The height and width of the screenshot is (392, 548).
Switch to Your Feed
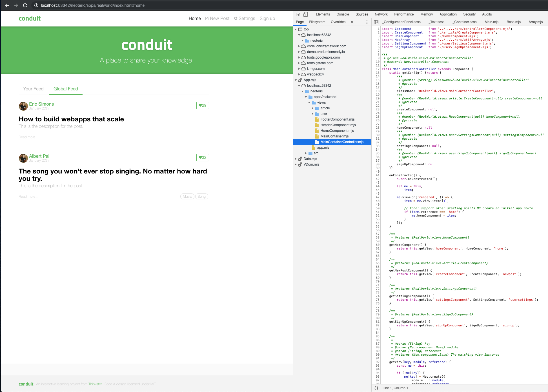tap(33, 89)
